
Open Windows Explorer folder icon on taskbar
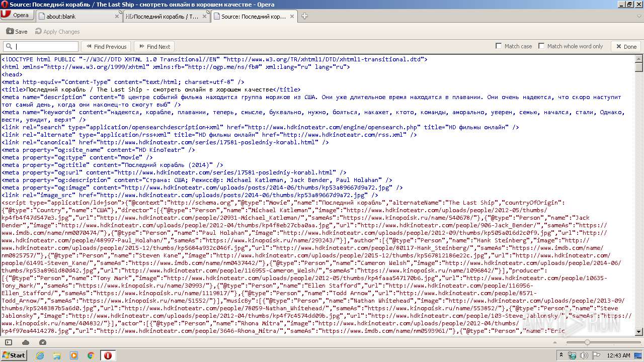57,355
